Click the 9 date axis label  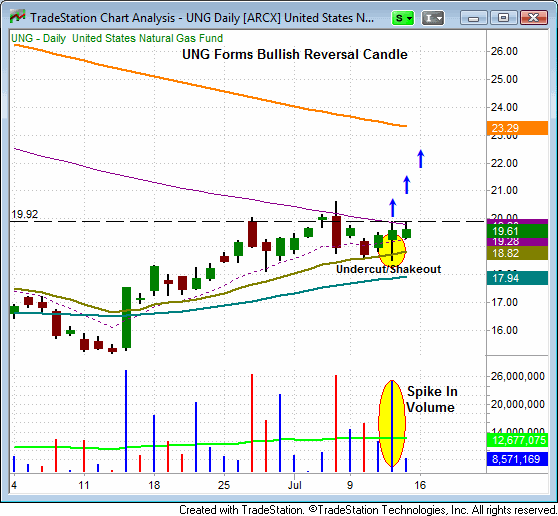[350, 485]
